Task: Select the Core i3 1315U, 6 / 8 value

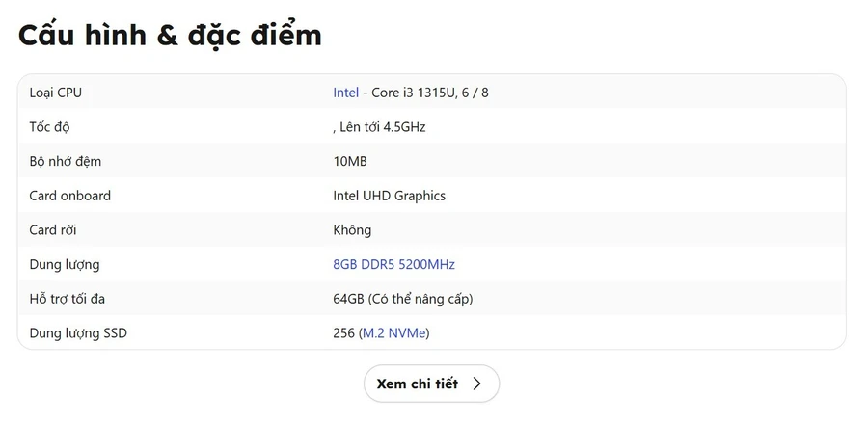Action: 429,93
